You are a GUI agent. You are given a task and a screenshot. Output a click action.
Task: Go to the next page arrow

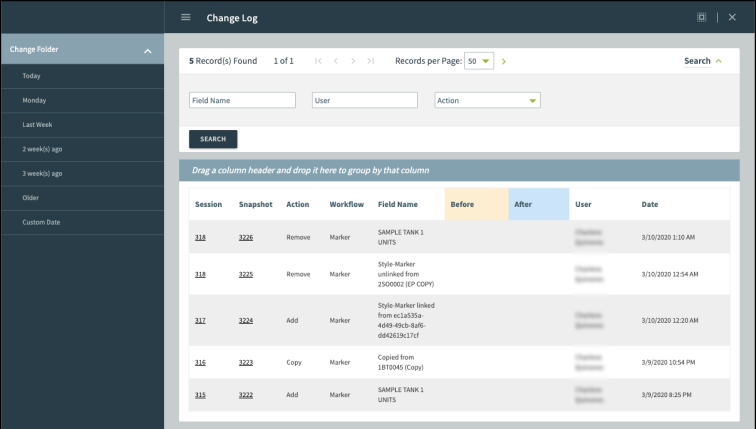pyautogui.click(x=353, y=61)
